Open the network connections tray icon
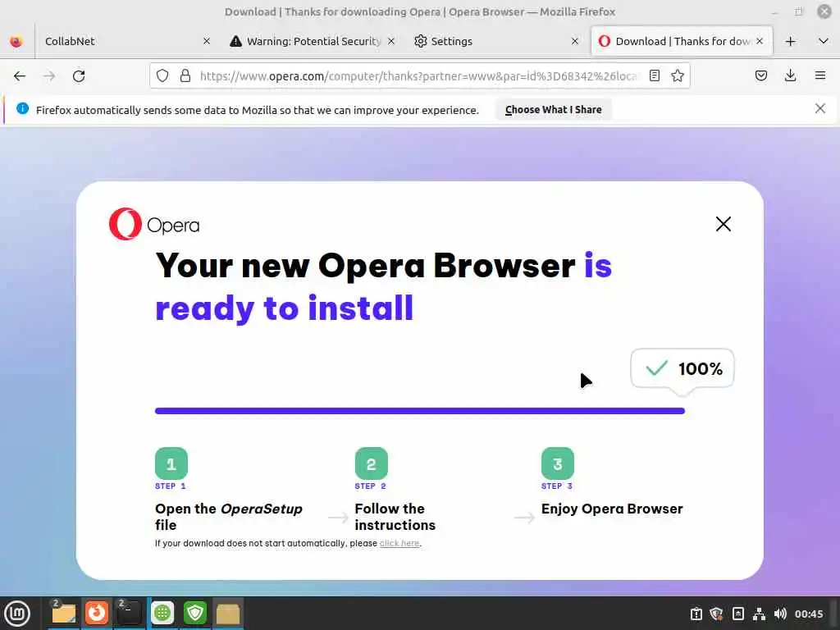Image resolution: width=840 pixels, height=630 pixels. coord(759,614)
